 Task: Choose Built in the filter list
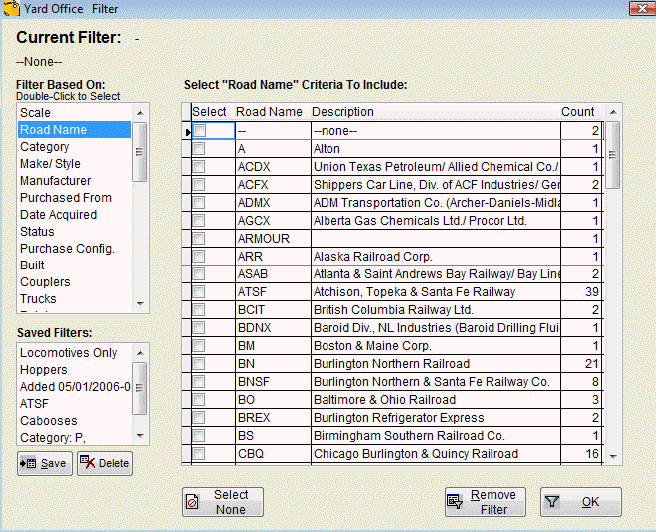pyautogui.click(x=74, y=265)
